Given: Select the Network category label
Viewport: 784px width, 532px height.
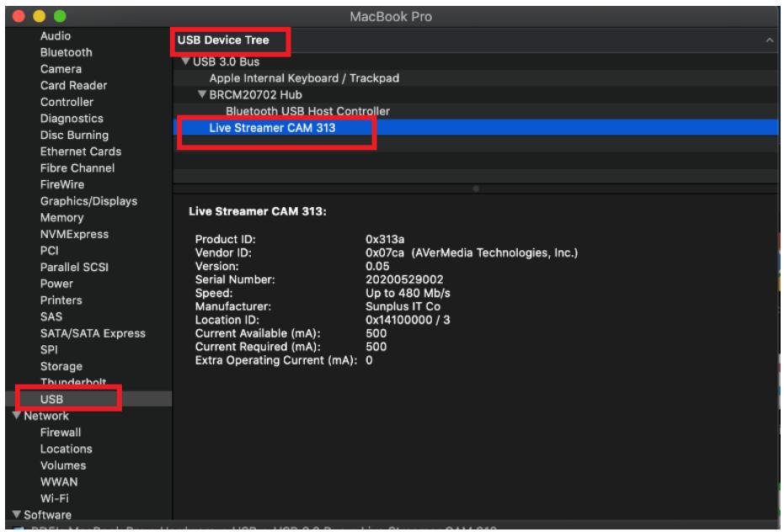Looking at the screenshot, I should (x=46, y=416).
